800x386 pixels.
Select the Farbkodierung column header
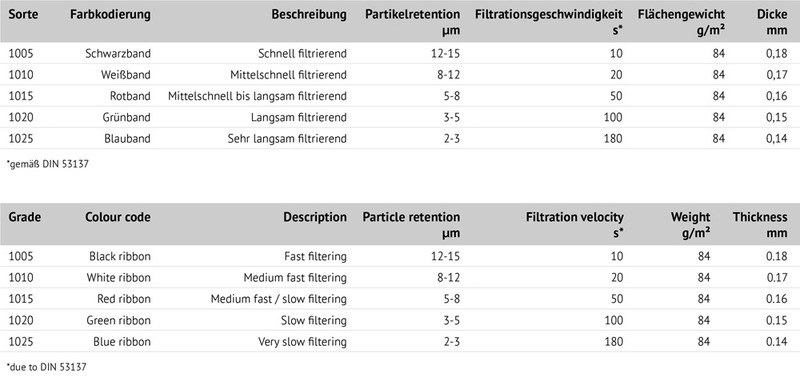point(110,15)
